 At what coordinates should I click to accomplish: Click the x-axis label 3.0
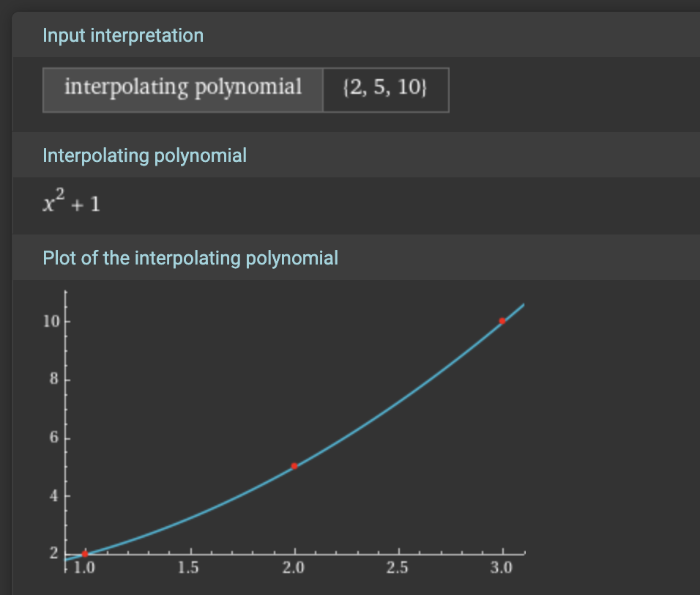point(503,569)
